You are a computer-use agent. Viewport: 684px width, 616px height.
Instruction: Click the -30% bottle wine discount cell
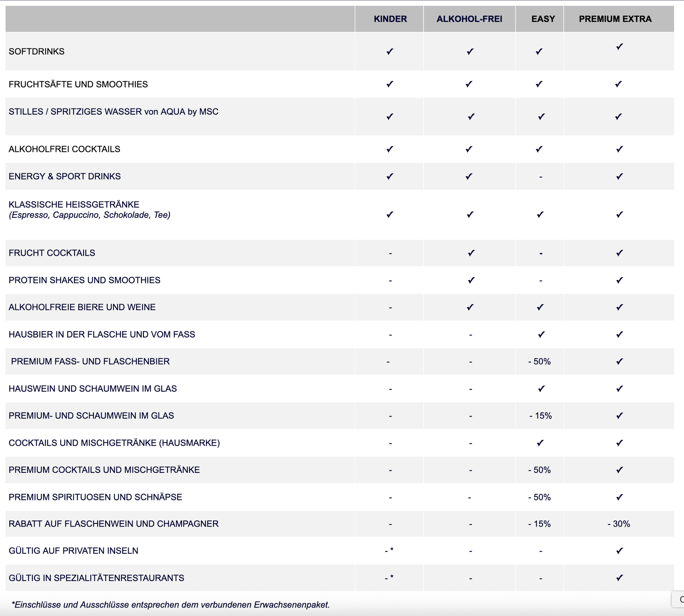619,524
